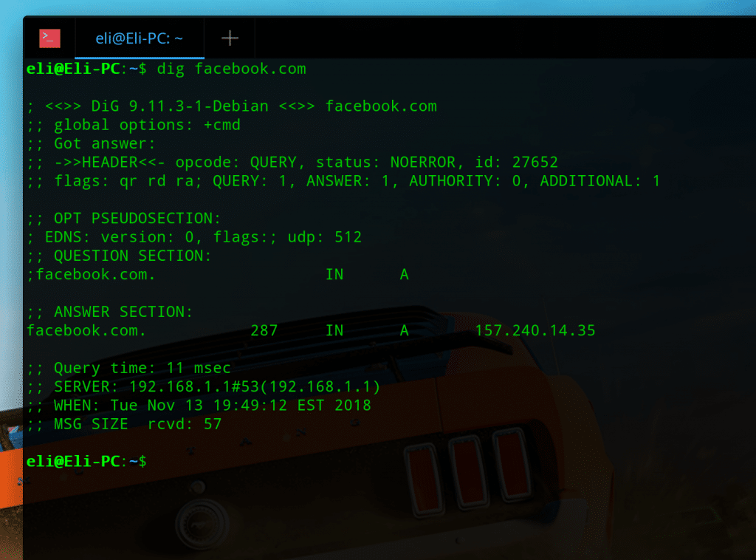Click the SERVER 192.168.1.1#53 line
Screen dimensions: 756x560
(x=204, y=387)
